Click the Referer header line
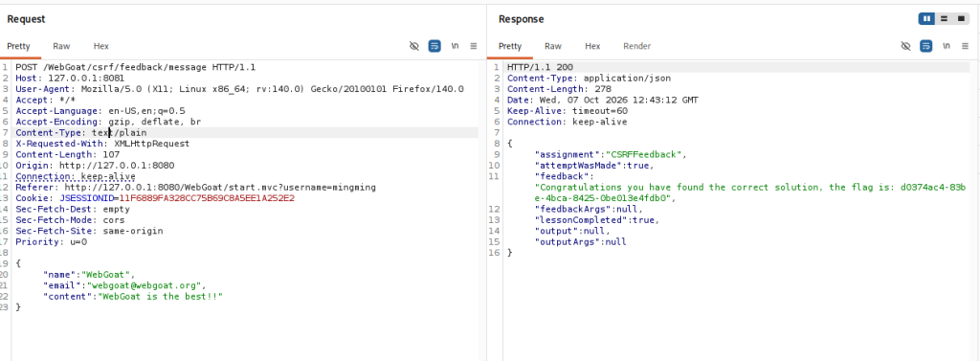 pyautogui.click(x=195, y=187)
